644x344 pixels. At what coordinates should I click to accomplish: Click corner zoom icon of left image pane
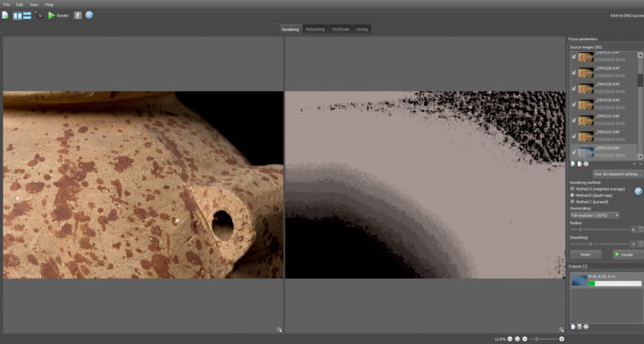tap(279, 330)
